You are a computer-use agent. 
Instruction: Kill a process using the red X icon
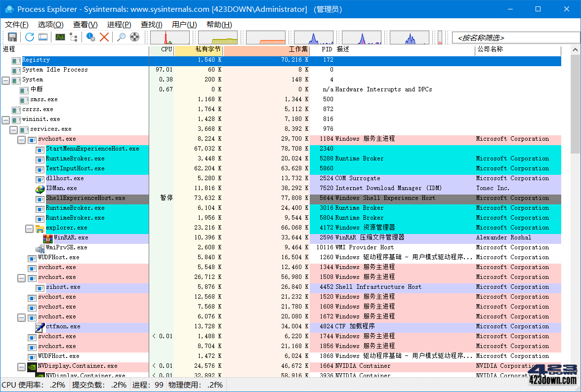click(105, 37)
